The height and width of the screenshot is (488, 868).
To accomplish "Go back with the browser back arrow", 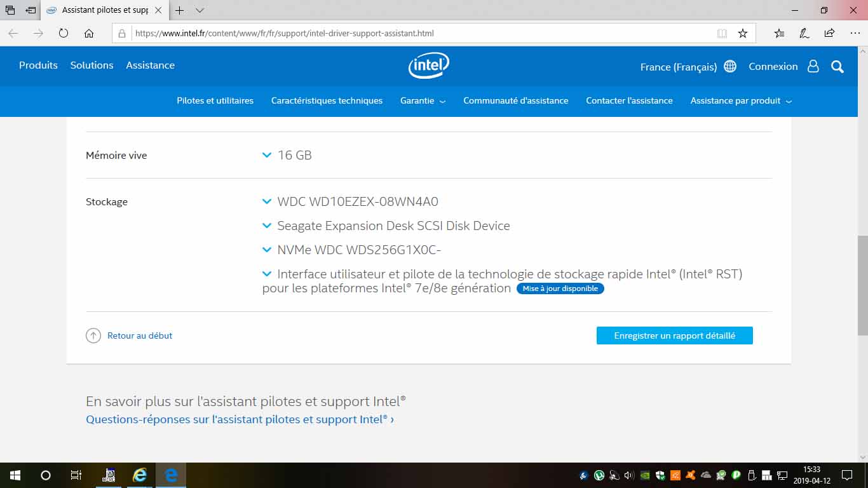I will click(13, 33).
